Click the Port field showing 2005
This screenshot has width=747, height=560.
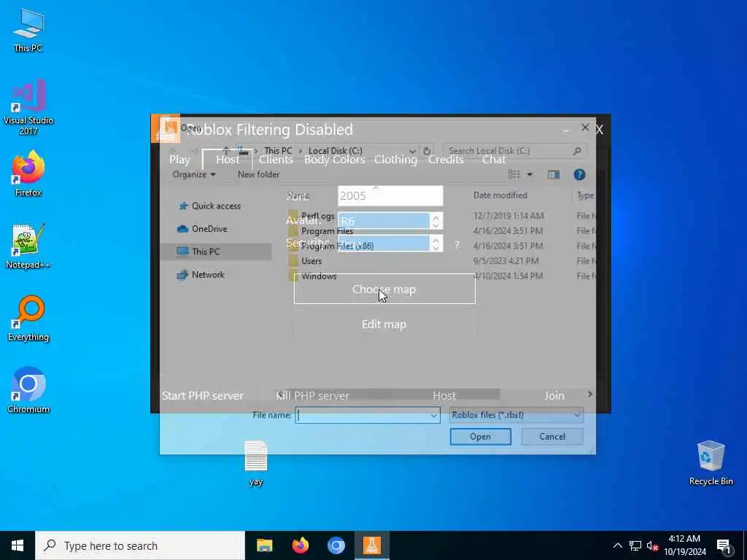pos(390,195)
